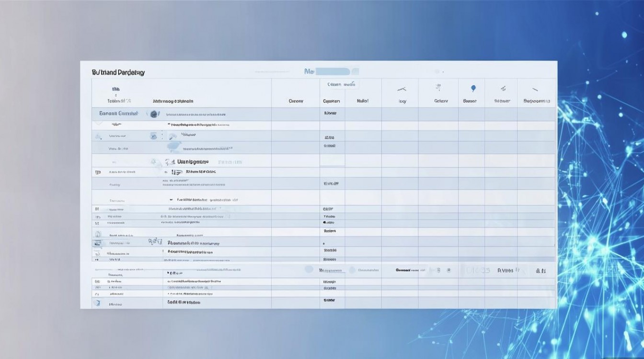Click the document icon at far left of lower rows
644x359 pixels.
98,235
